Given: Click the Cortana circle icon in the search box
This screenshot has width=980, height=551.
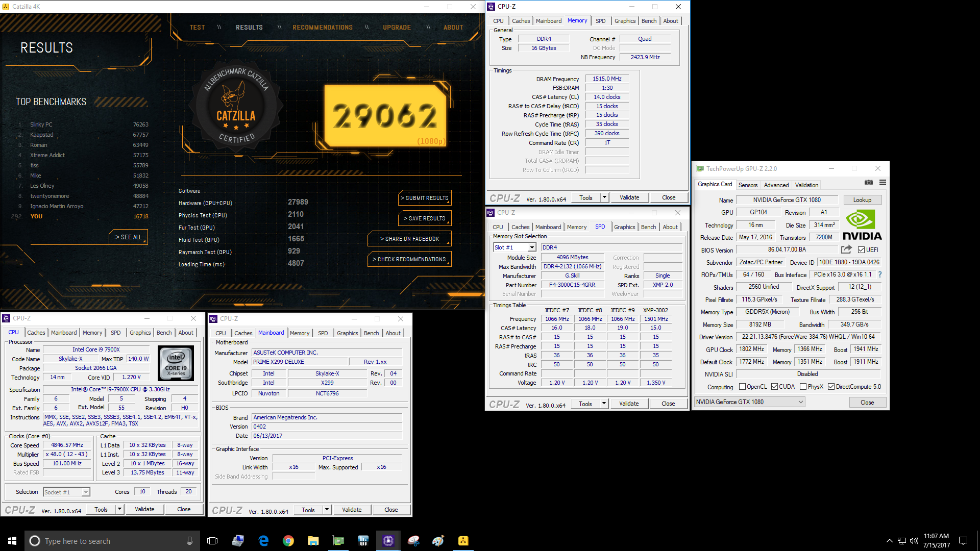Looking at the screenshot, I should (x=35, y=541).
